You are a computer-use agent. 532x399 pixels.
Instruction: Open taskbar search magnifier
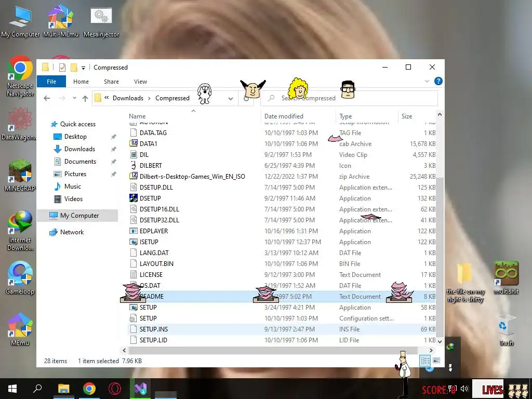click(x=37, y=389)
